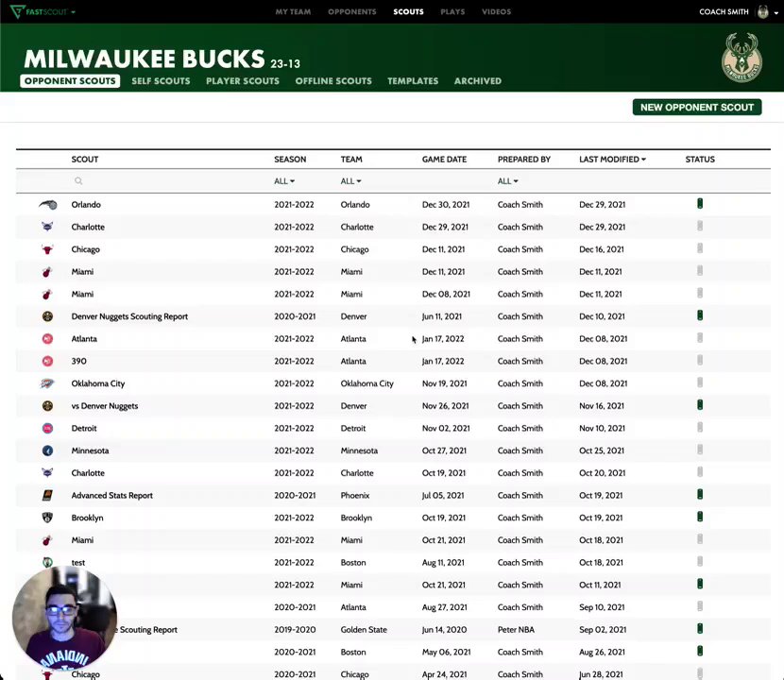The width and height of the screenshot is (784, 680).
Task: Click Nets logo in Brooklyn row
Action: [47, 518]
